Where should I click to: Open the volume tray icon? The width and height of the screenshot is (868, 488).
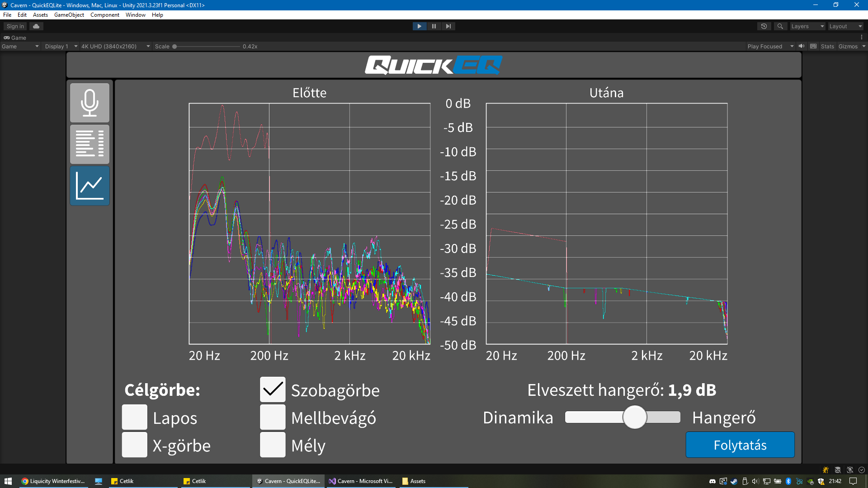(755, 481)
